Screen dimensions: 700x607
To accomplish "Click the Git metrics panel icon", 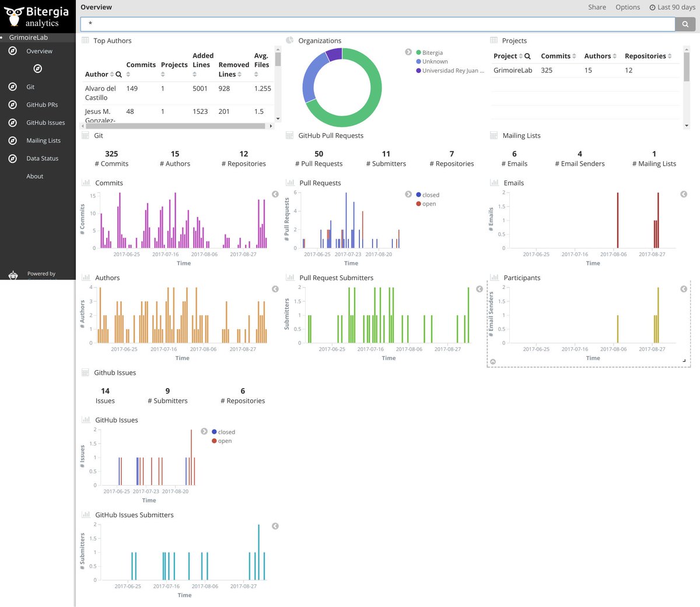I will [x=86, y=135].
